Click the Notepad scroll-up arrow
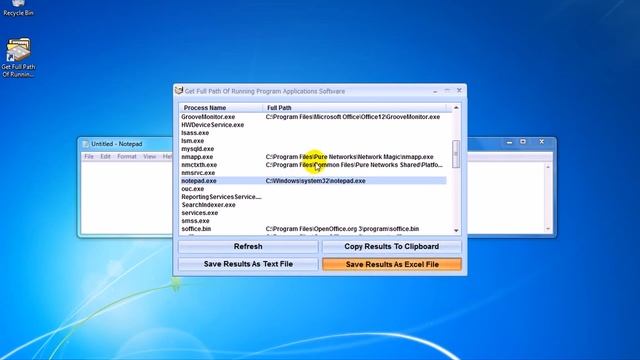 [548, 167]
